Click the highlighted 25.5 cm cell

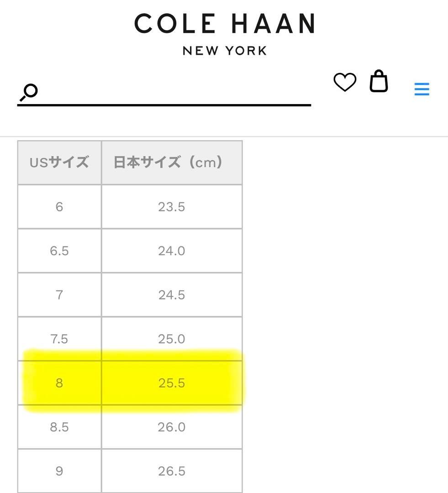click(172, 383)
